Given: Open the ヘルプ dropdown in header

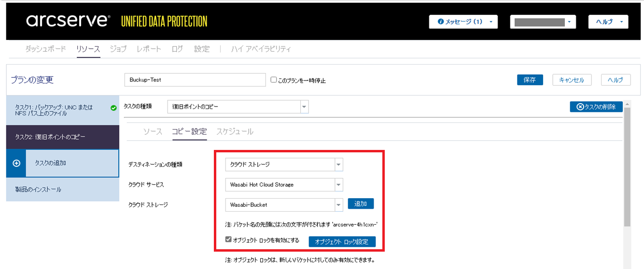Looking at the screenshot, I should (x=608, y=22).
